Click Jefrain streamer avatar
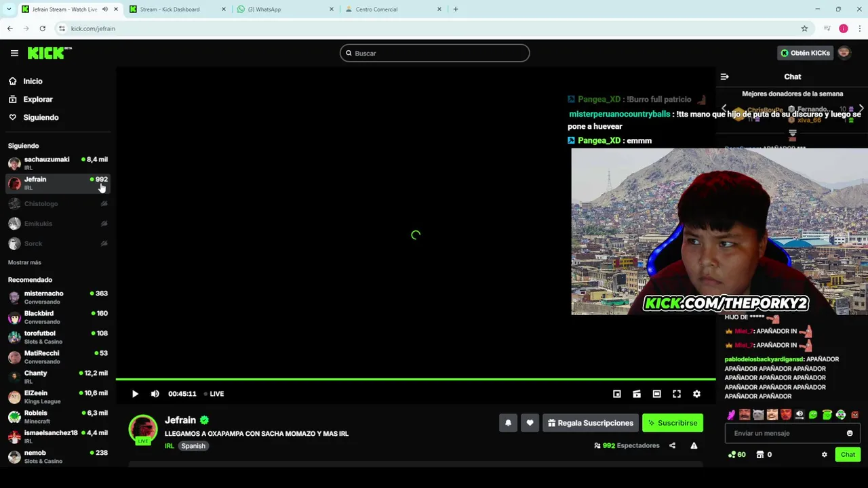The width and height of the screenshot is (868, 488). [x=143, y=430]
